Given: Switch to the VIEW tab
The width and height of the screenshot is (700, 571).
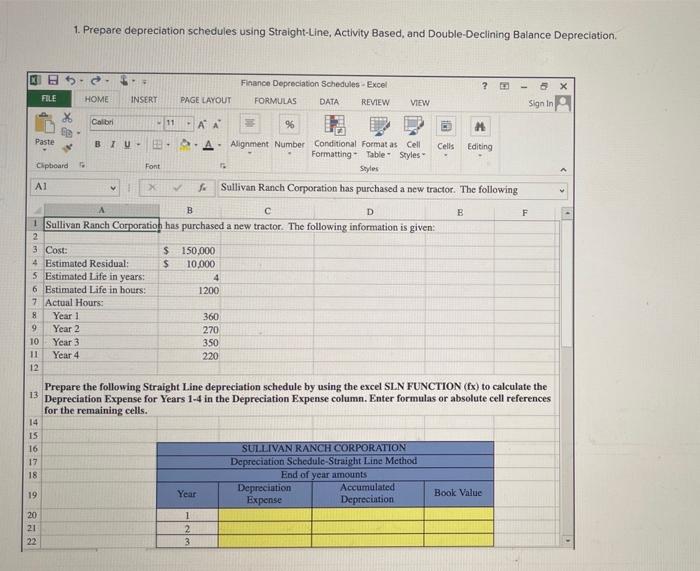Looking at the screenshot, I should pos(420,103).
